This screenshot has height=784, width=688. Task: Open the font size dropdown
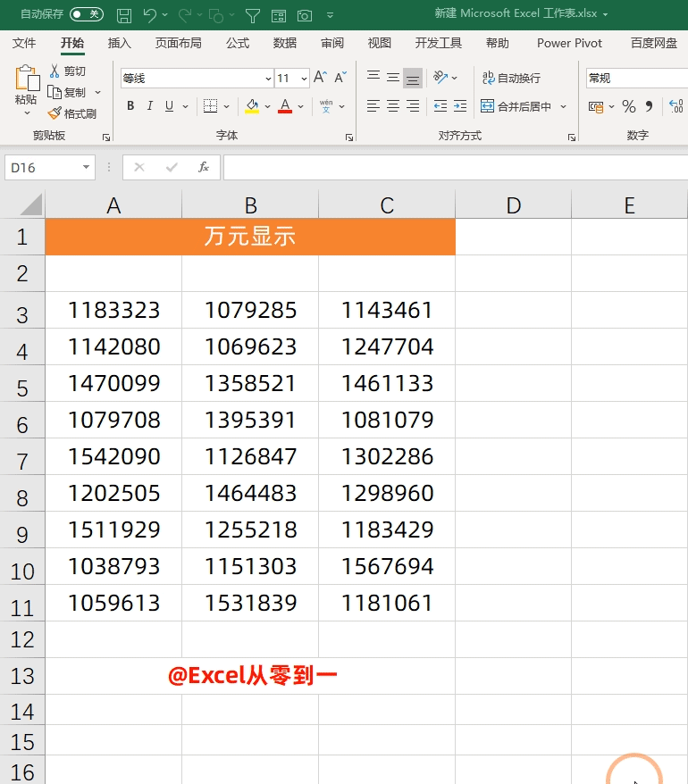(x=304, y=79)
